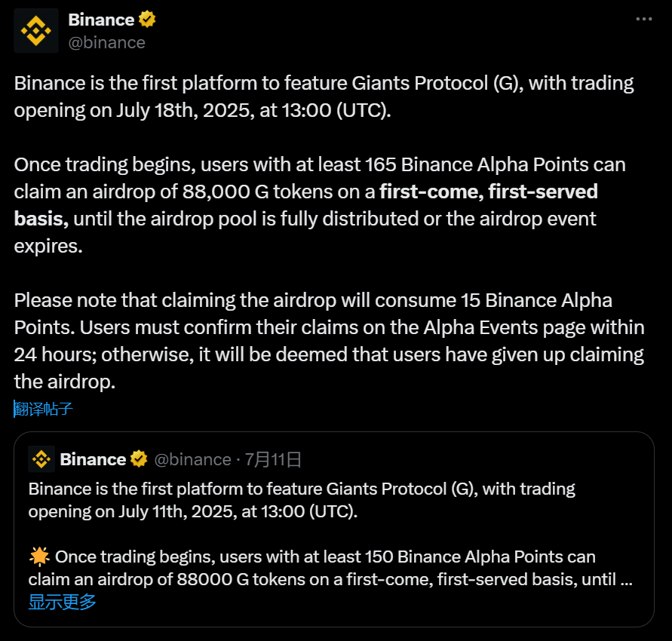
Task: Click the verified badge in the quoted post
Action: (140, 459)
